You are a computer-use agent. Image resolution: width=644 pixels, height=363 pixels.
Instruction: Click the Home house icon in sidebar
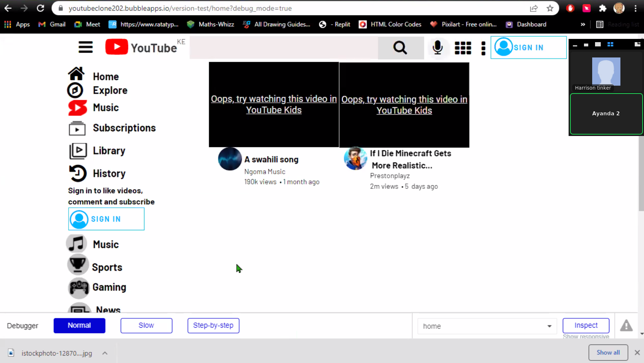click(x=76, y=74)
